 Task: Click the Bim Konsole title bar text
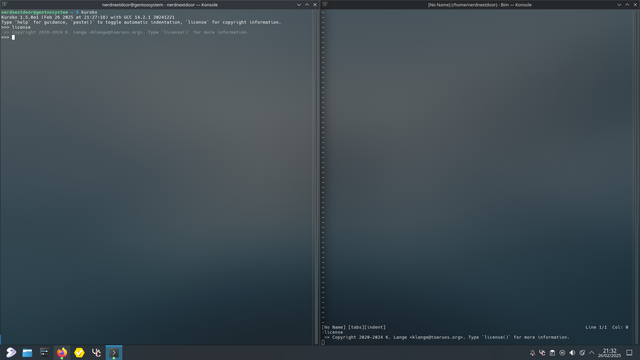480,5
